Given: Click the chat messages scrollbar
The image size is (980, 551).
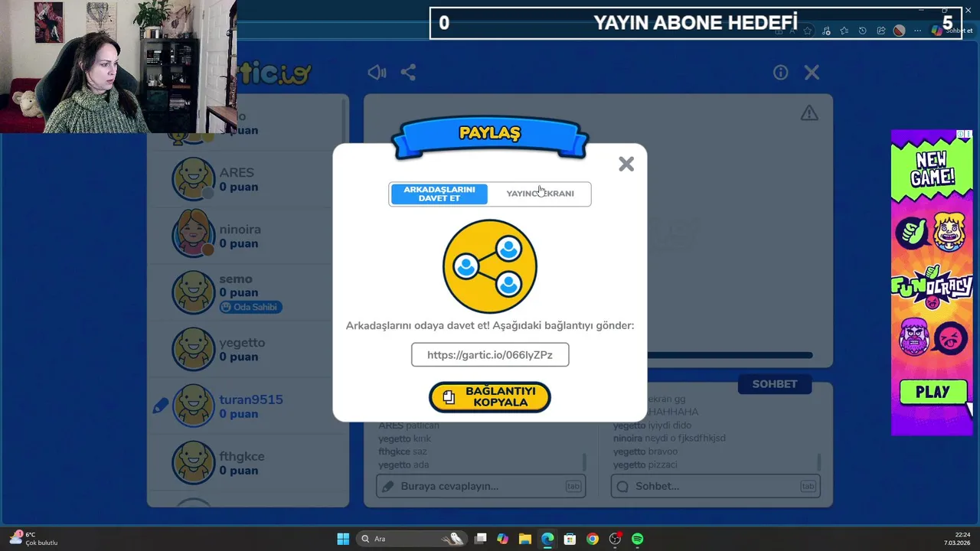Looking at the screenshot, I should tap(819, 462).
